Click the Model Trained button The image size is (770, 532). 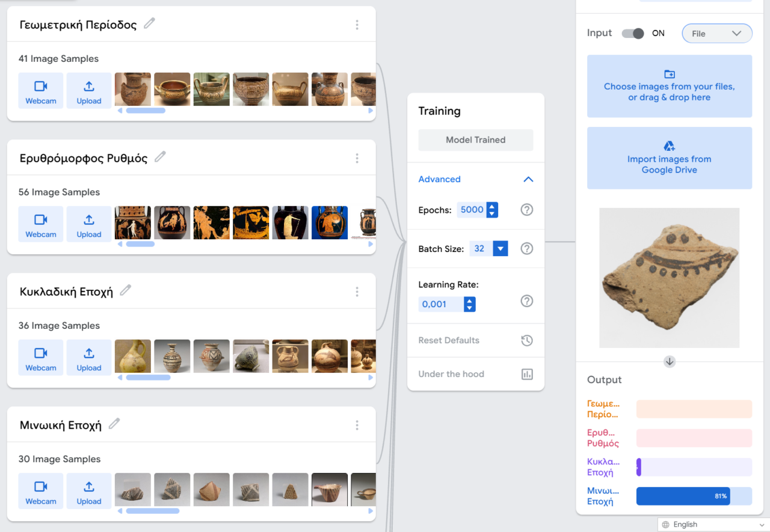coord(475,139)
